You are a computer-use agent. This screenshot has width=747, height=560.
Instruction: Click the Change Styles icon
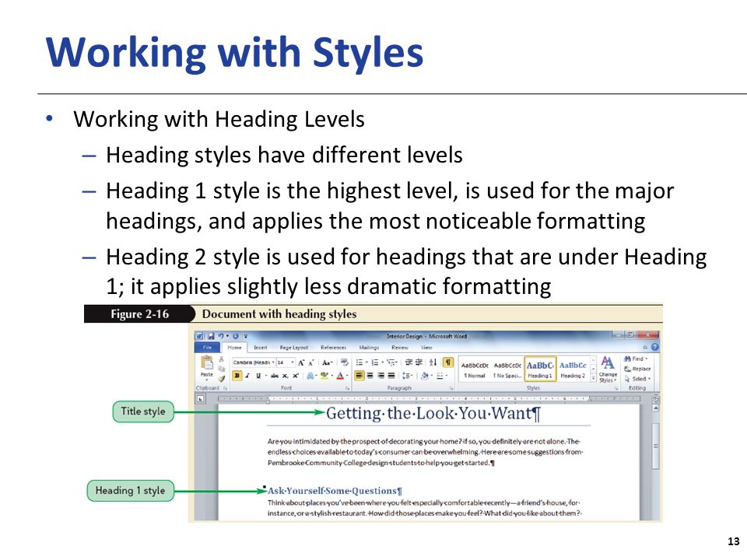[608, 369]
